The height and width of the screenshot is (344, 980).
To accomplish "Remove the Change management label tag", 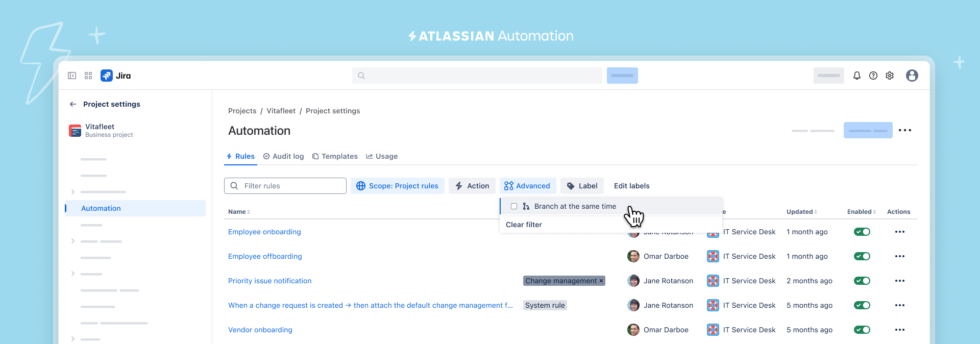I will pos(601,281).
